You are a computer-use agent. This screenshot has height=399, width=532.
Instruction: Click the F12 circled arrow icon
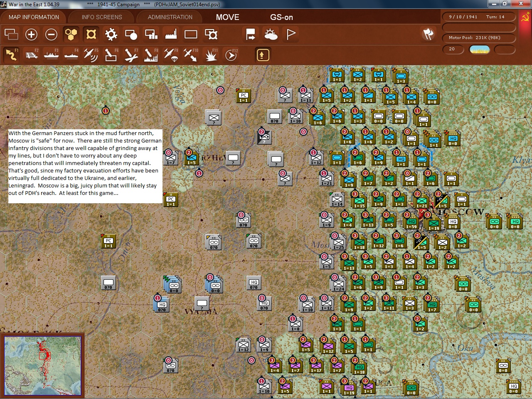231,55
